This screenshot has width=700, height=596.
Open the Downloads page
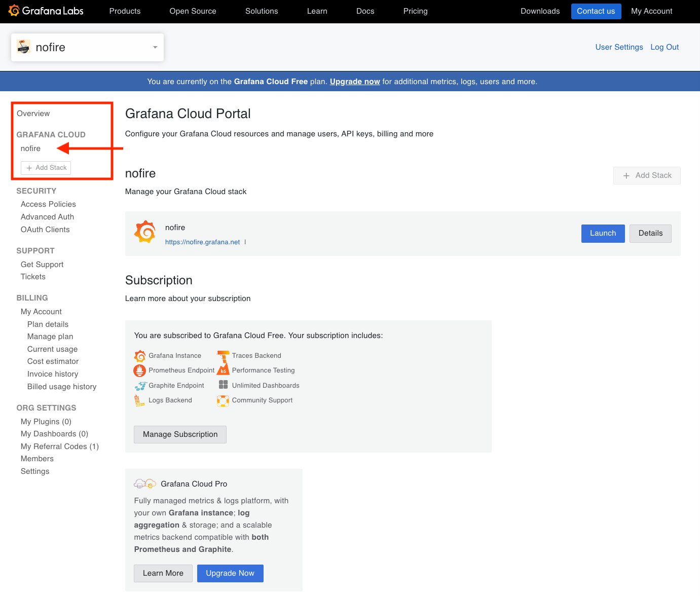[540, 11]
